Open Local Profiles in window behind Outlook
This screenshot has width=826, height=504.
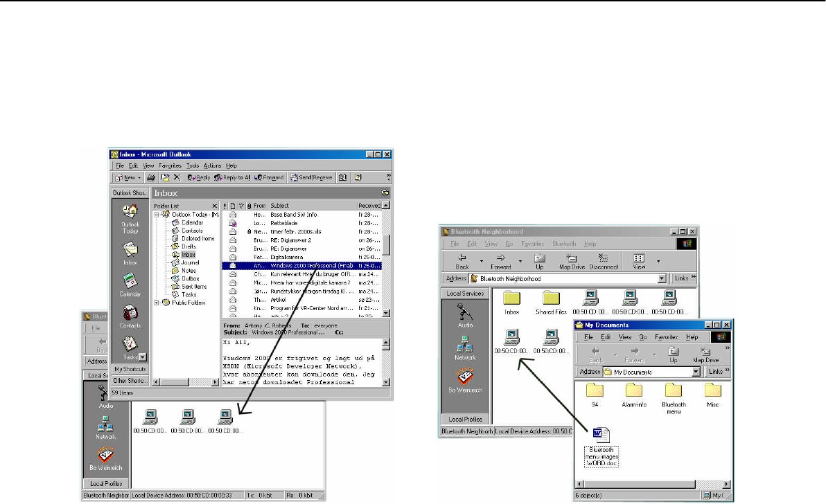(x=106, y=483)
